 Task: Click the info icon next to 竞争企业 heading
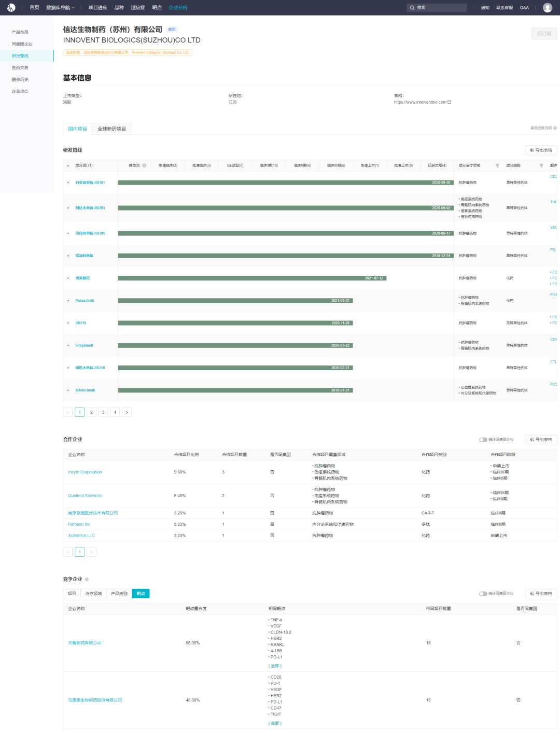point(87,580)
